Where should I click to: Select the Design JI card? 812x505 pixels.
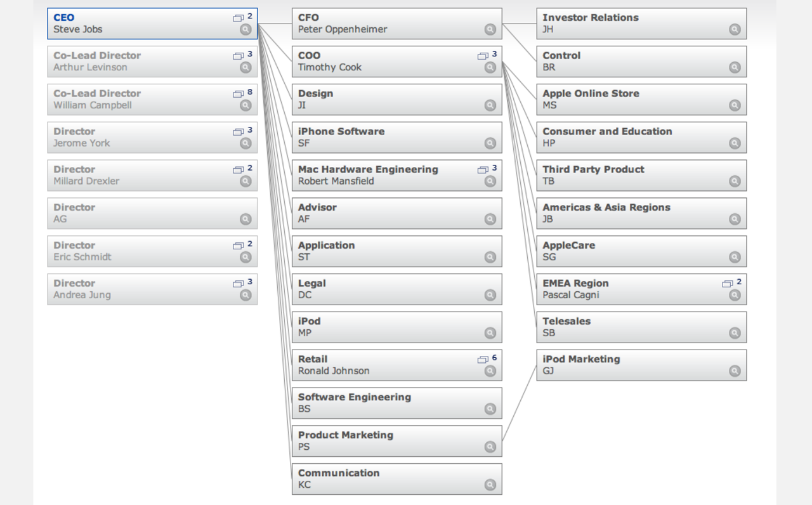point(387,100)
